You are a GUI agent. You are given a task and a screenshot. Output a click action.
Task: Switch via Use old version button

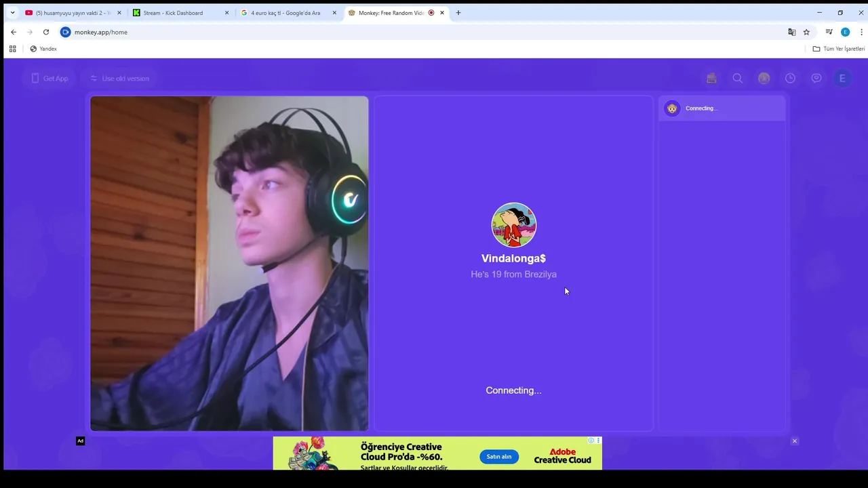tap(119, 79)
